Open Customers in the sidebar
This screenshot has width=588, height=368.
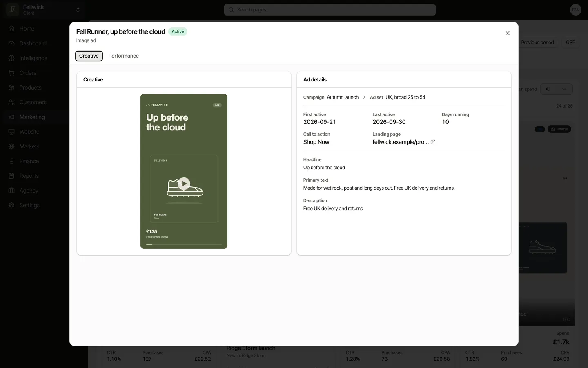point(33,102)
